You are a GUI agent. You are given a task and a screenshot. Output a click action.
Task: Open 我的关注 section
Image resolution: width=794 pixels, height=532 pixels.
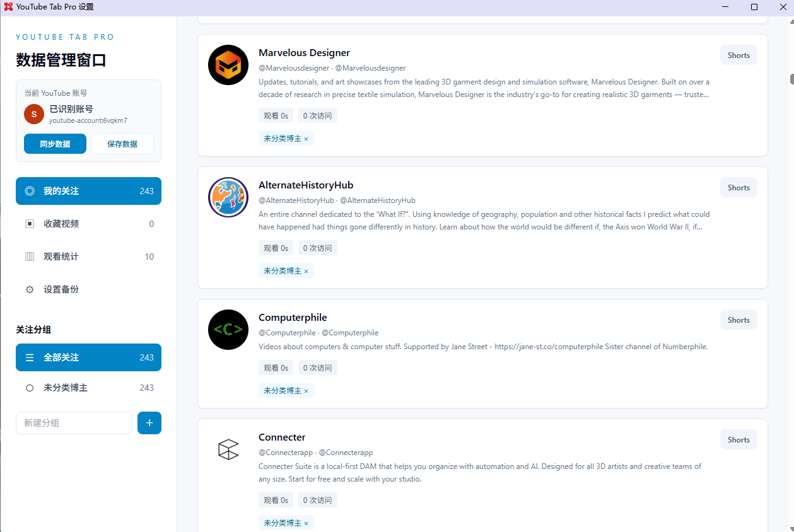click(x=88, y=191)
